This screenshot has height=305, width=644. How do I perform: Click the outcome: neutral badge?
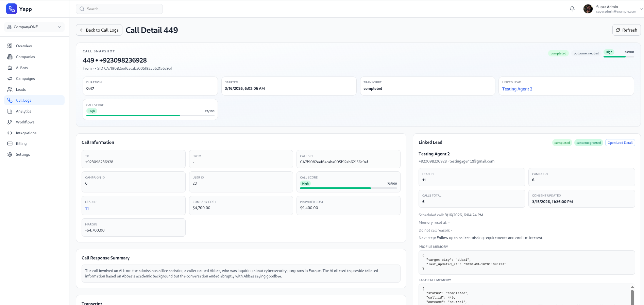click(586, 53)
